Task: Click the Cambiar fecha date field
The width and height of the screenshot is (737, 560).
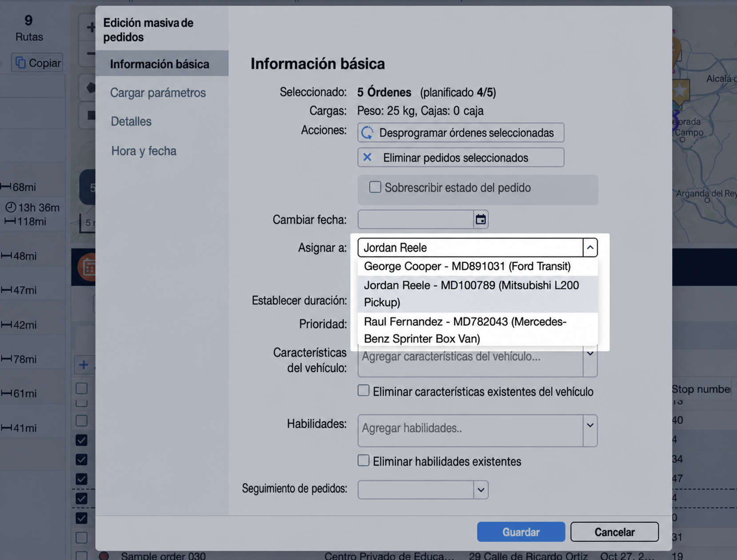Action: pos(416,220)
